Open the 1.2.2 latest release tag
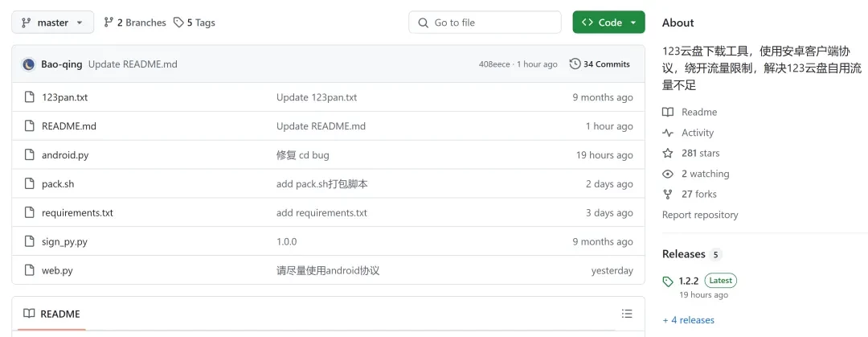This screenshot has height=337, width=868. (688, 281)
